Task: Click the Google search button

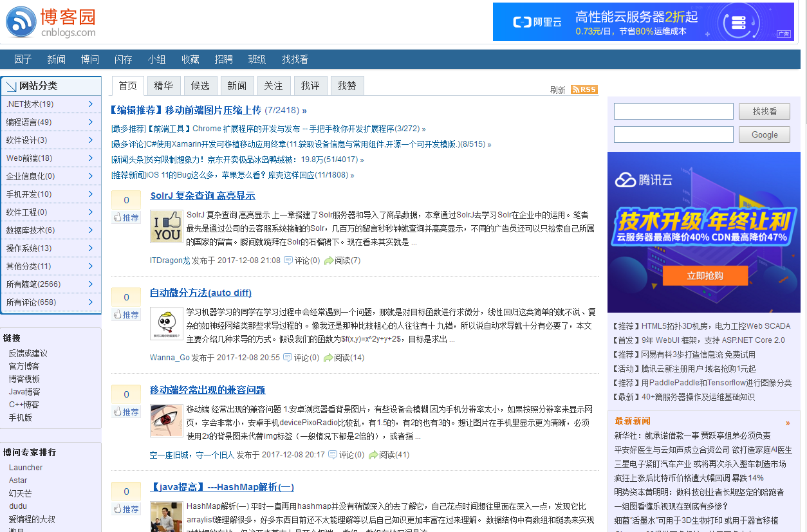Action: tap(765, 134)
